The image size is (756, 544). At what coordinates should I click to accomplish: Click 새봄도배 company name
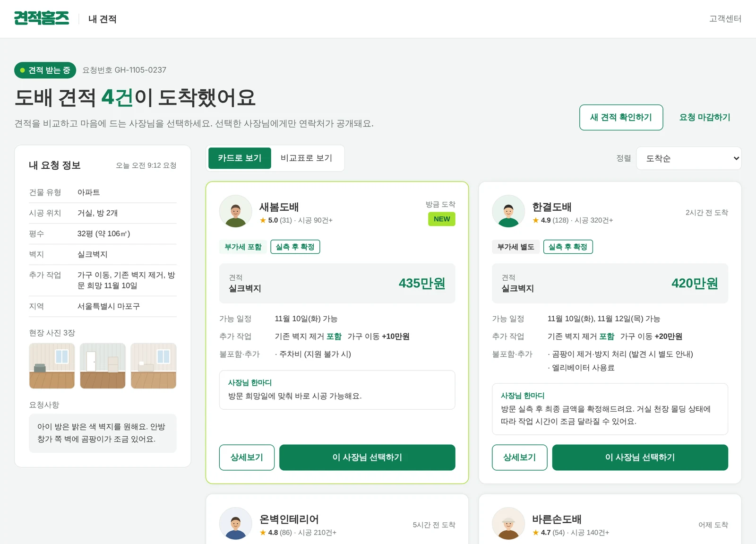[279, 207]
